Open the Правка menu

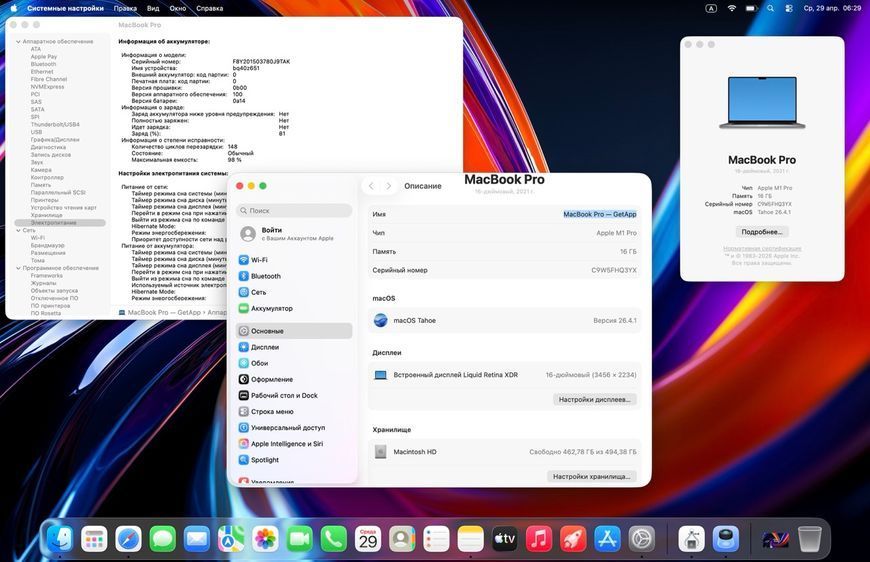pyautogui.click(x=125, y=8)
